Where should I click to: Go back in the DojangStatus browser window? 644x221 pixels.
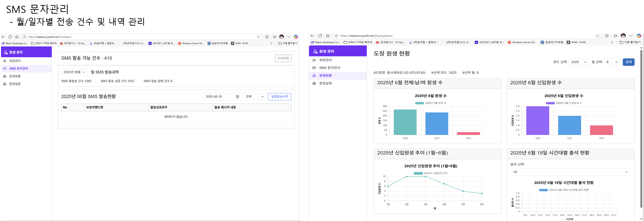click(312, 35)
